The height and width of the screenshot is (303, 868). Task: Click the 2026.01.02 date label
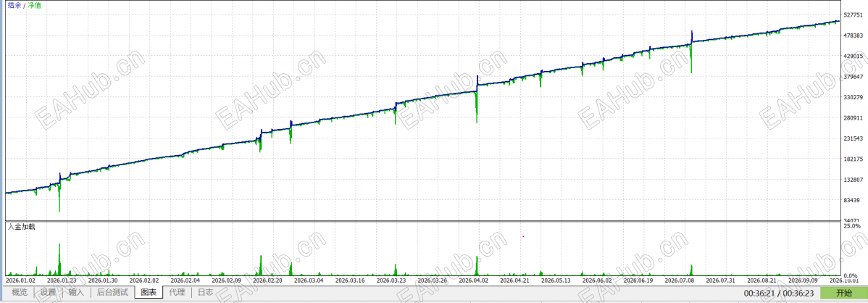click(21, 281)
